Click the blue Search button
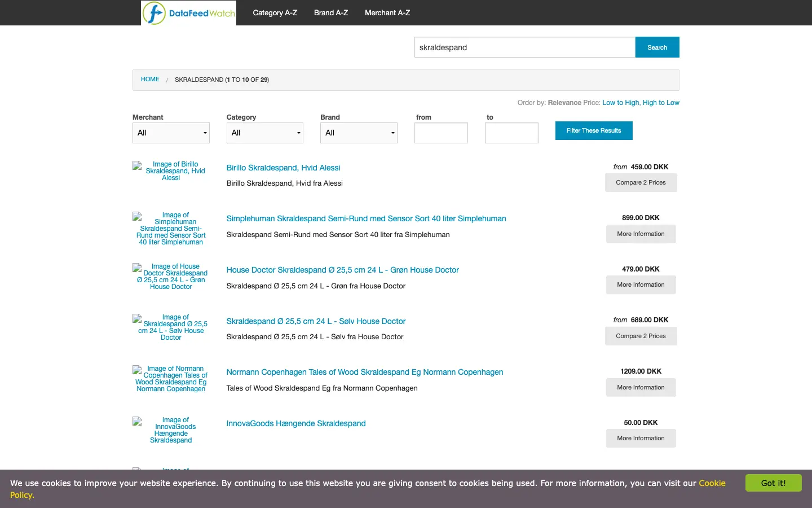 point(657,47)
